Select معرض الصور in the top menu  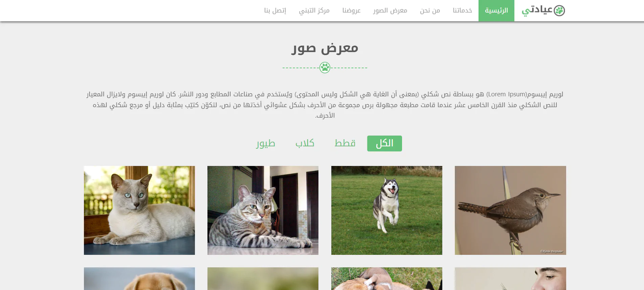390,10
